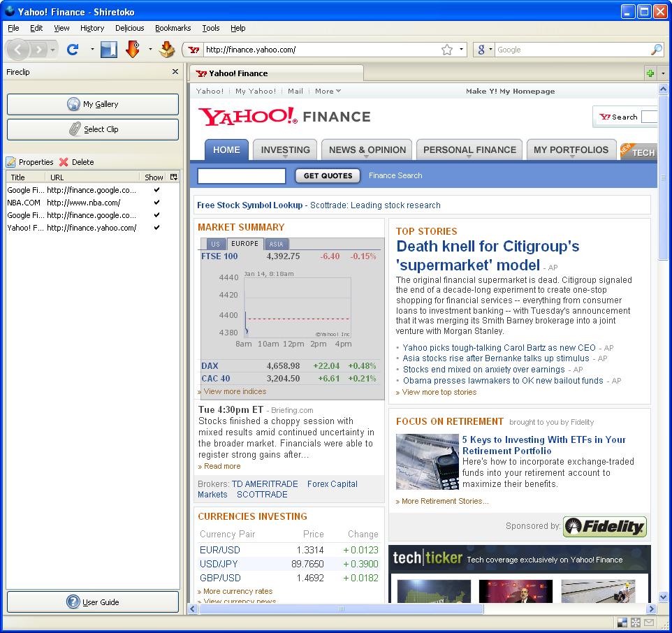Viewport: 672px width, 633px height.
Task: Switch to the ASIA market summary tab
Action: point(277,245)
